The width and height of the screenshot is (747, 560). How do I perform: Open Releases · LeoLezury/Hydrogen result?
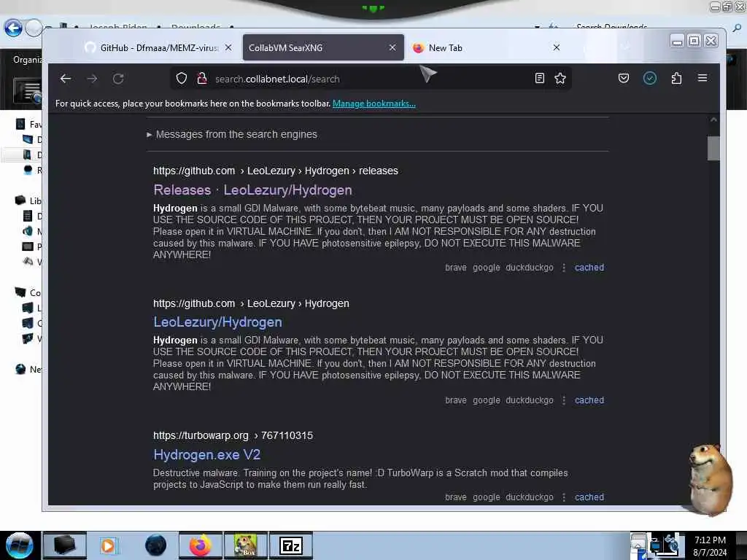coord(252,190)
